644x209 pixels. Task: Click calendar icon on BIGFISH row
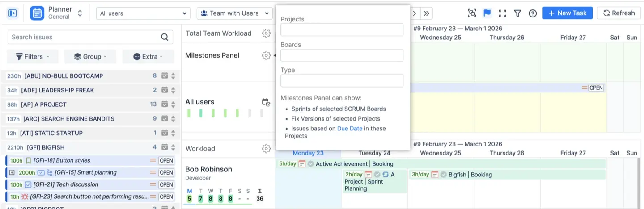165,147
